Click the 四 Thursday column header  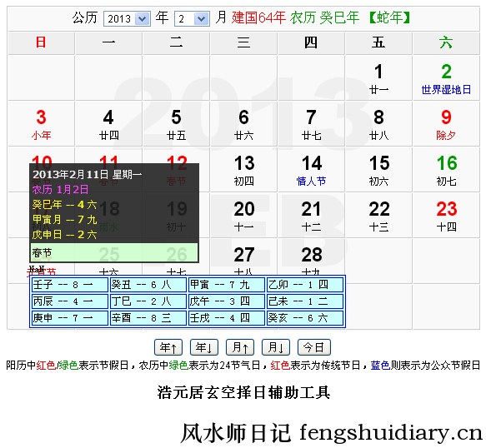point(311,42)
